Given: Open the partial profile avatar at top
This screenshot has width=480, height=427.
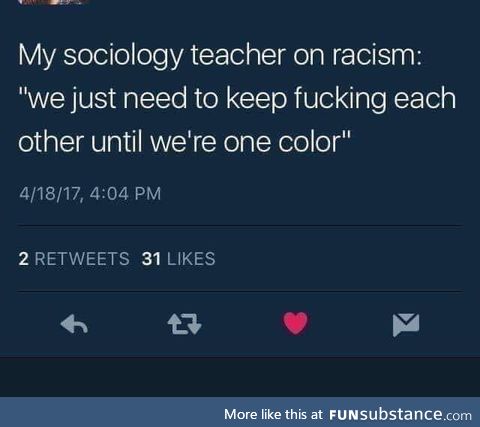Looking at the screenshot, I should [x=53, y=2].
